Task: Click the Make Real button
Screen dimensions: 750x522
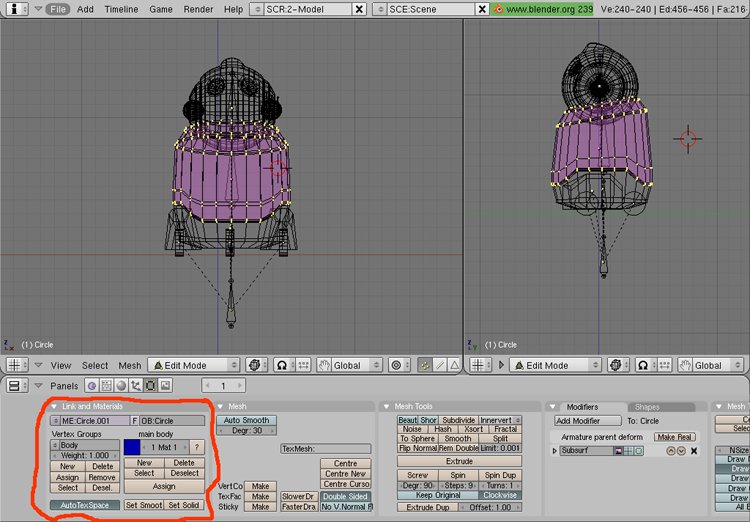Action: [674, 437]
